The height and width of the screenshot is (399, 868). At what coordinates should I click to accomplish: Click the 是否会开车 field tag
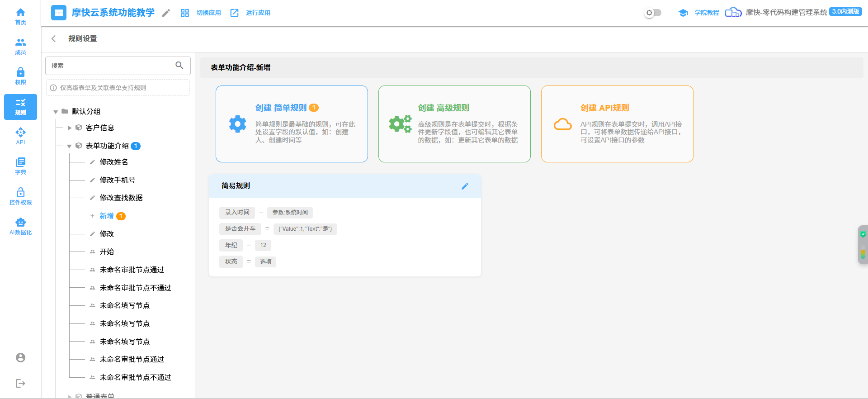point(240,229)
